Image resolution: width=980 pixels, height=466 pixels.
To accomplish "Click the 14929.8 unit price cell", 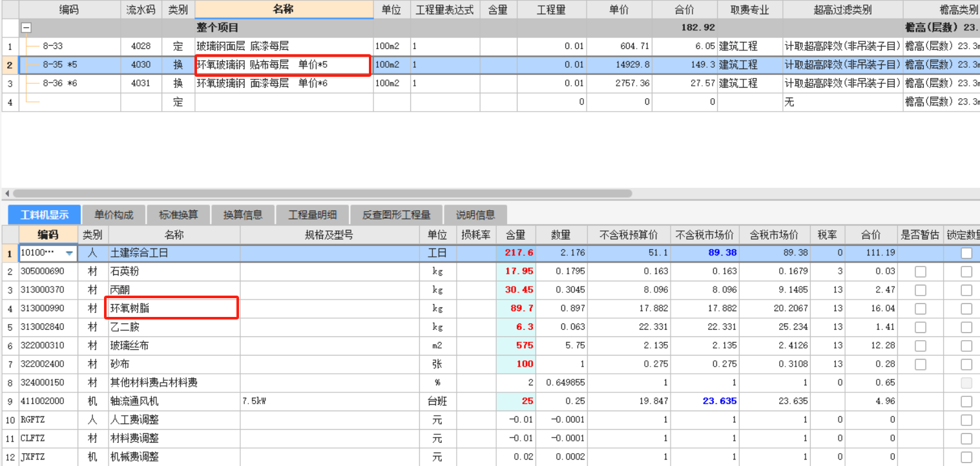I will pos(619,65).
